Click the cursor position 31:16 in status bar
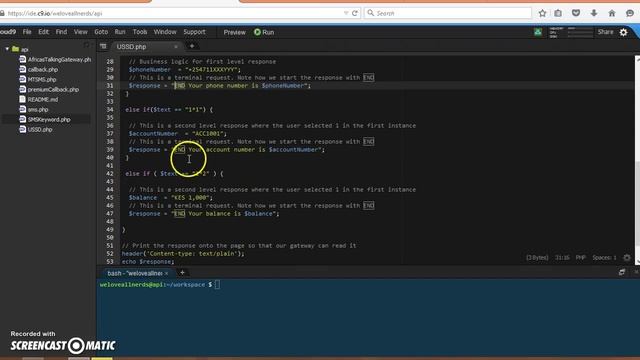 (562, 258)
